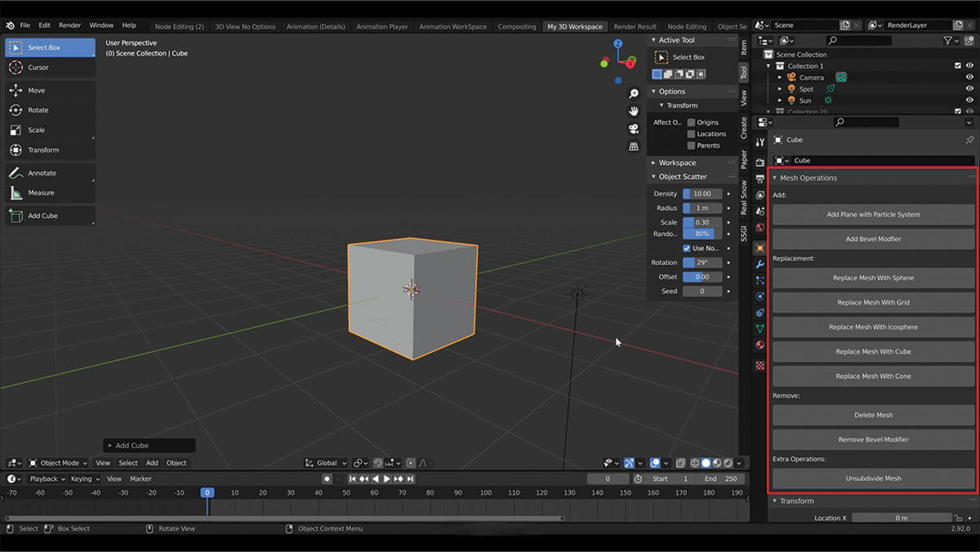Hide the Camera in the outliner
The height and width of the screenshot is (552, 980).
click(969, 78)
